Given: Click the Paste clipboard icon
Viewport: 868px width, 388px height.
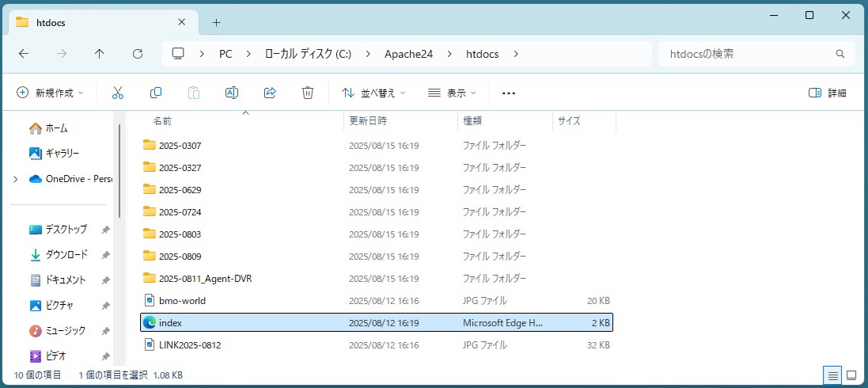Looking at the screenshot, I should pos(194,93).
